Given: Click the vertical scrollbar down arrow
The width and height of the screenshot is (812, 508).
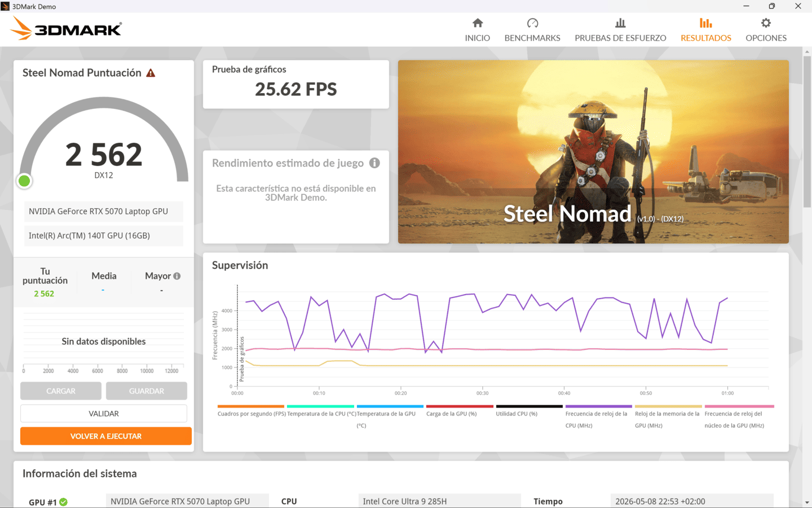Looking at the screenshot, I should point(807,502).
